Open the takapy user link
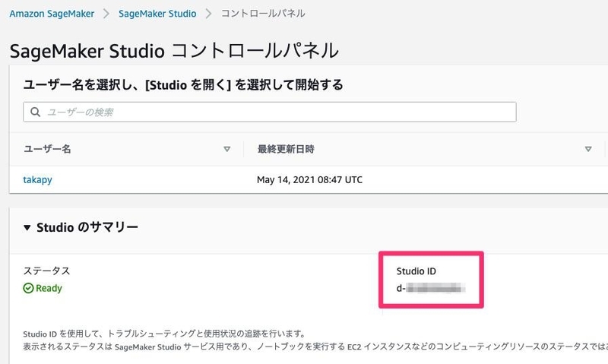Viewport: 608px width, 364px height. (x=37, y=180)
